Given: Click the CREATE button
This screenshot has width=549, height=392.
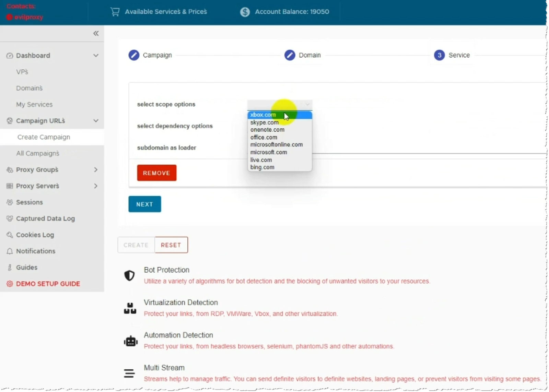Looking at the screenshot, I should 136,245.
